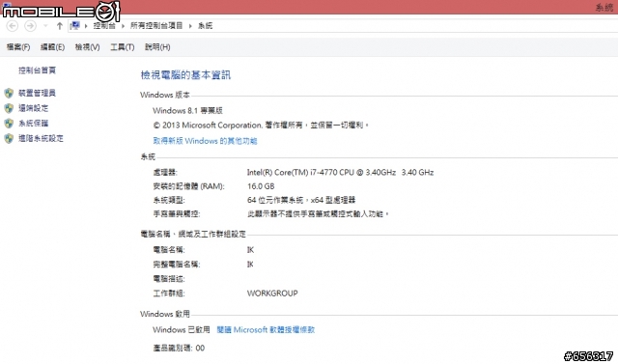Select 所有控制台項目 breadcrumb segment

(x=156, y=26)
